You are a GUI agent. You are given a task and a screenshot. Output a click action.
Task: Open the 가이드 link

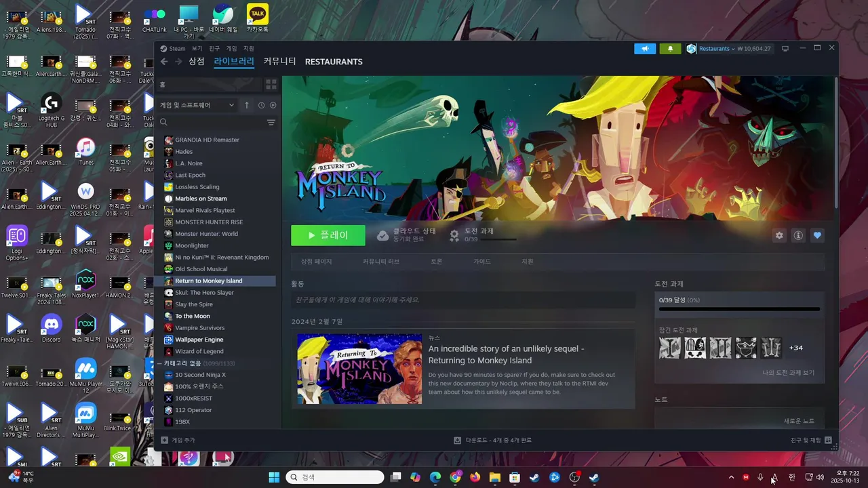point(481,262)
